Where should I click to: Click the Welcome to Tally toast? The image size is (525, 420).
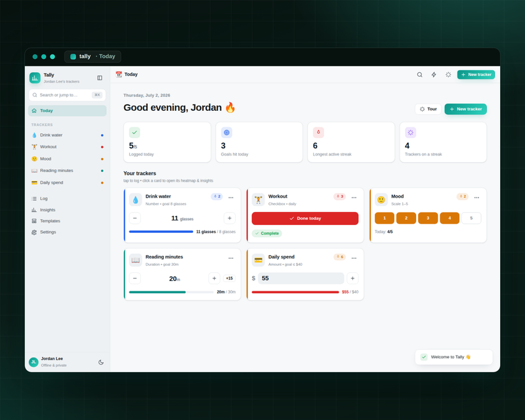(x=454, y=357)
